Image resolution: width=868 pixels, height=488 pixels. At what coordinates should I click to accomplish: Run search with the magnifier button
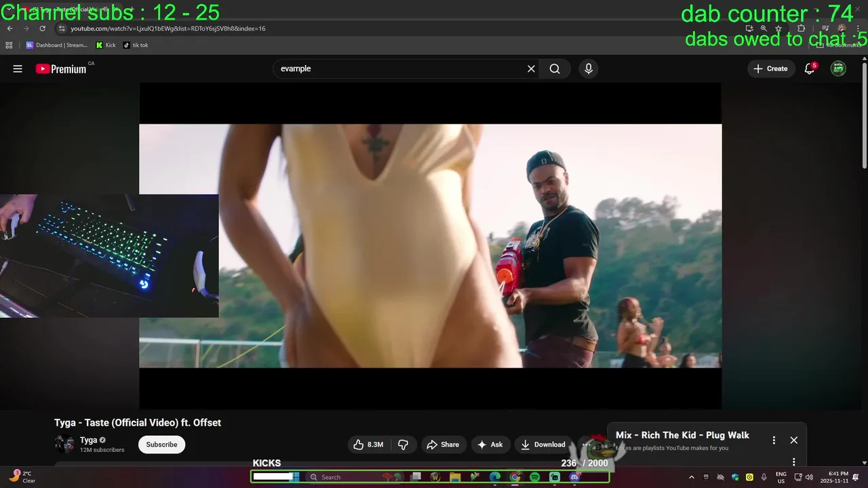click(555, 68)
